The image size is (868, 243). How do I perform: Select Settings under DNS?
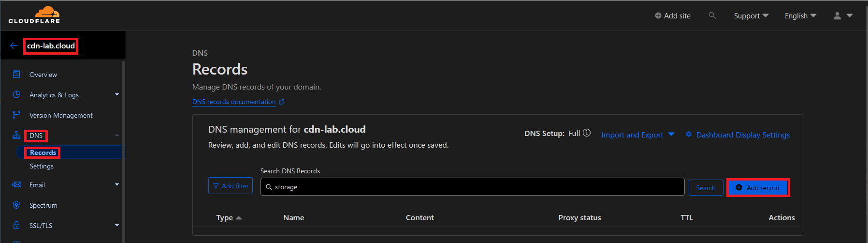[42, 166]
